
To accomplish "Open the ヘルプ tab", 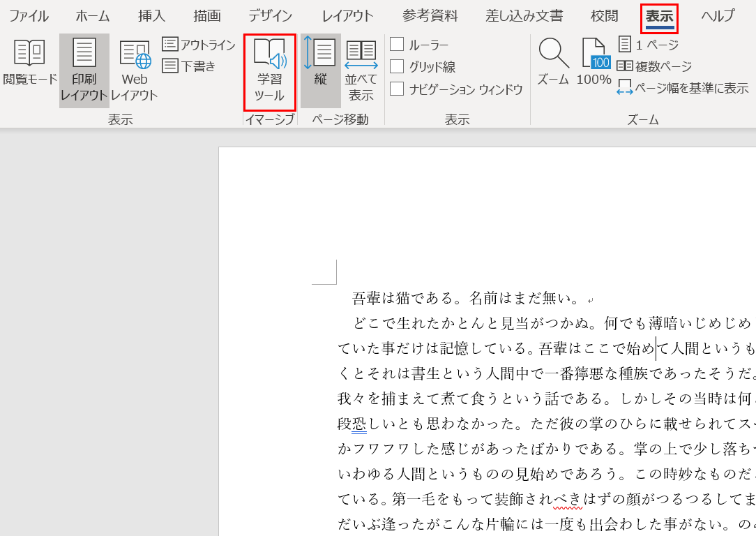I will (718, 16).
